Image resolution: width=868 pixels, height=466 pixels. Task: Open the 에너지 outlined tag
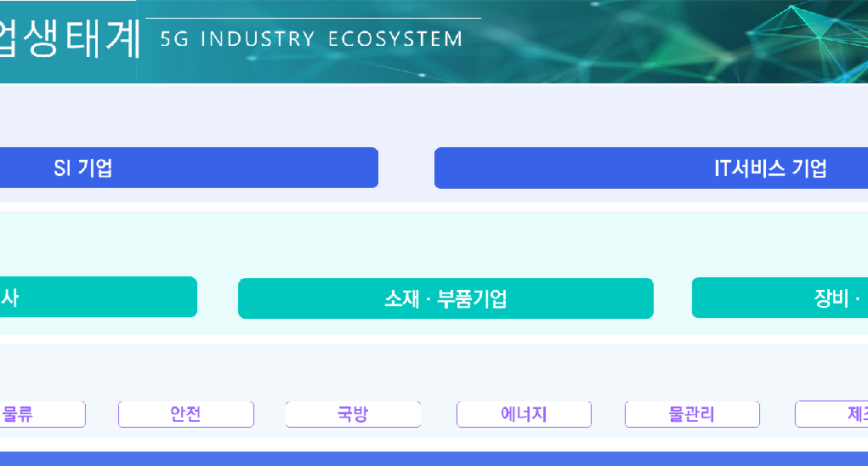[x=524, y=414]
